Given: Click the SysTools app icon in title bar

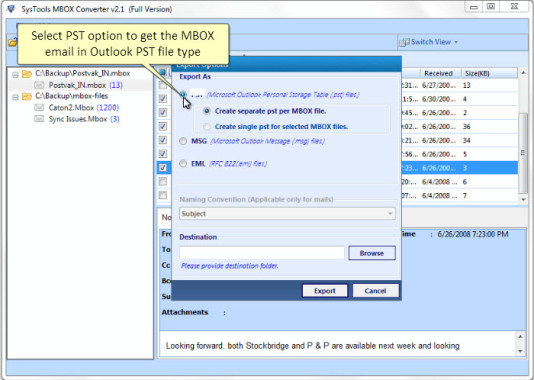Looking at the screenshot, I should [11, 9].
